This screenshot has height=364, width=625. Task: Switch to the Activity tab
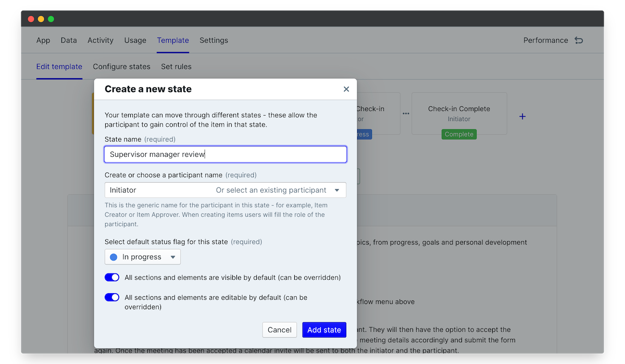coord(101,40)
